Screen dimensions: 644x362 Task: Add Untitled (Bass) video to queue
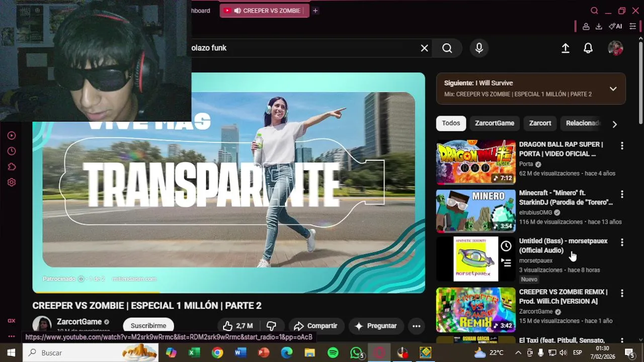pyautogui.click(x=506, y=262)
